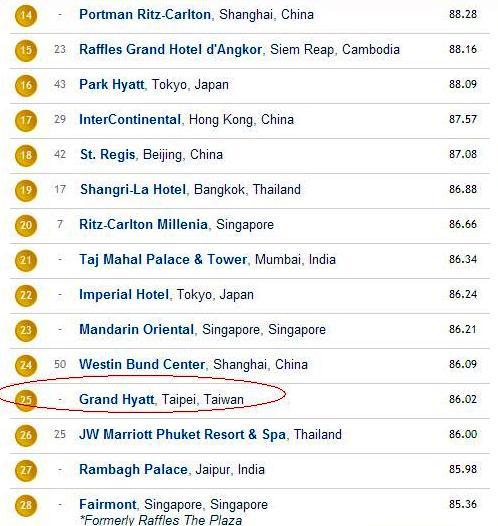This screenshot has height=526, width=498.
Task: Click the gold rank 16 badge
Action: coord(26,85)
